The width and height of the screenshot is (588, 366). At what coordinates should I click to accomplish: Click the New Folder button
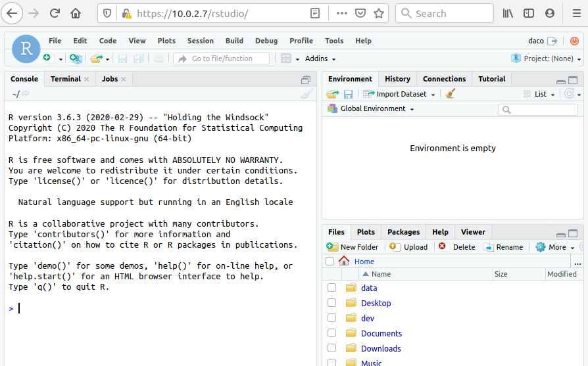point(353,247)
